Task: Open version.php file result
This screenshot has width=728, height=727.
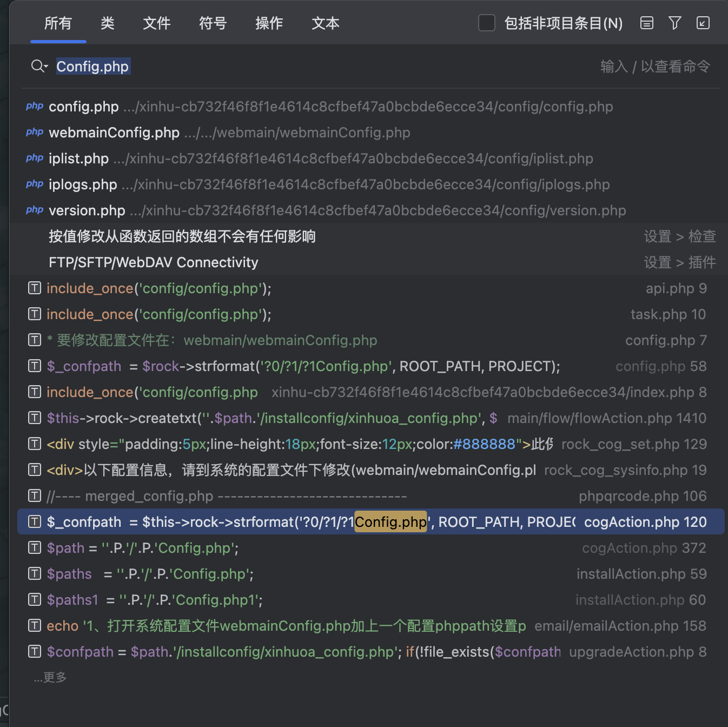Action: pyautogui.click(x=371, y=210)
